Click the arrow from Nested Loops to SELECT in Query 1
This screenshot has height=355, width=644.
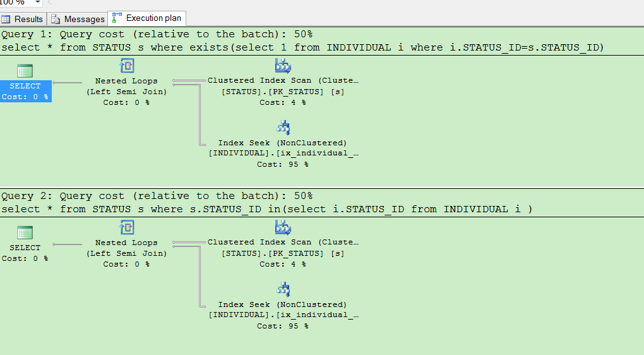point(68,83)
